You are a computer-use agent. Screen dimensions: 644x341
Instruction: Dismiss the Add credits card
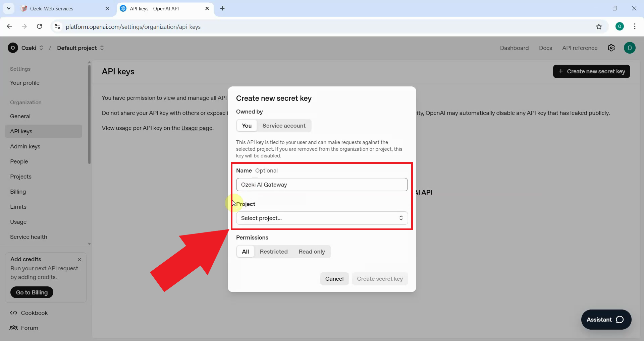click(79, 260)
